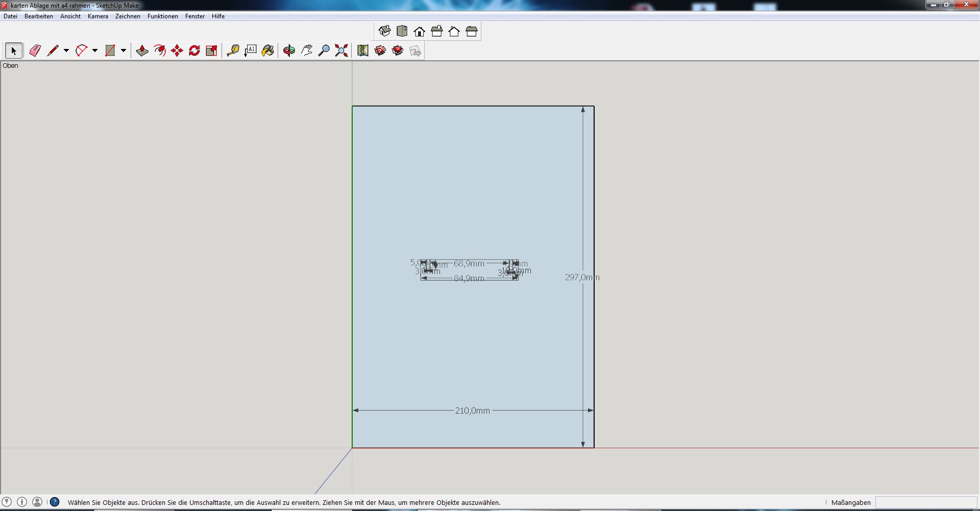Image resolution: width=980 pixels, height=511 pixels.
Task: Activate the Push/Pull tool
Action: (142, 50)
